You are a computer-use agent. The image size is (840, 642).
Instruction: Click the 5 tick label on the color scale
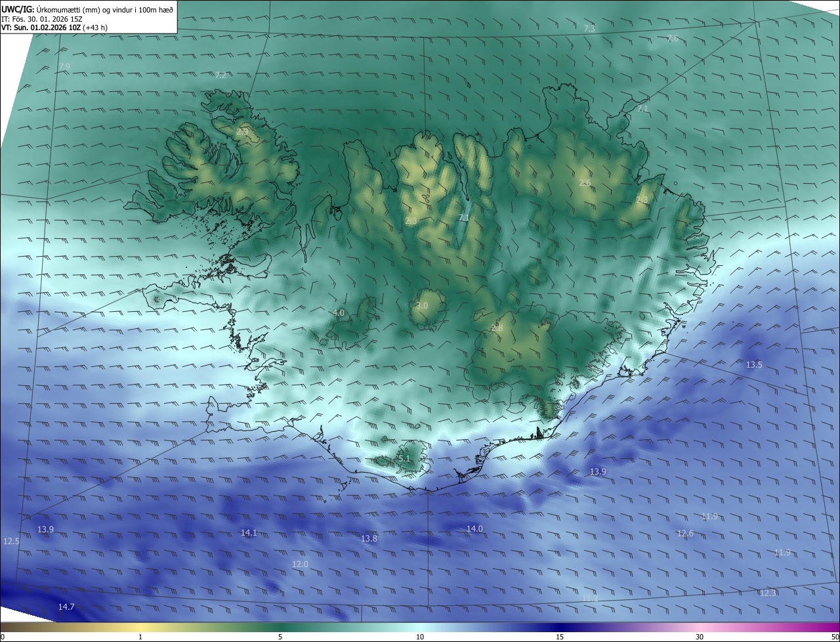click(280, 637)
